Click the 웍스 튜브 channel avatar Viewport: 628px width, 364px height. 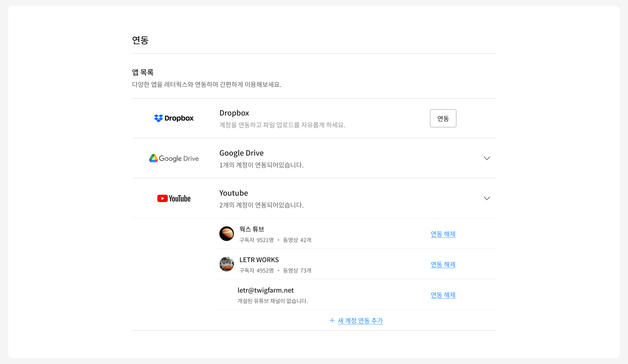click(227, 234)
